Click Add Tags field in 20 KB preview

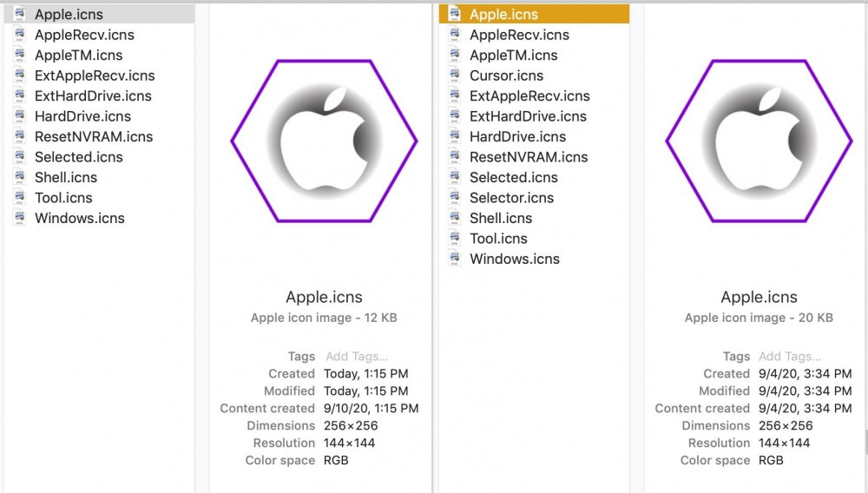point(790,357)
